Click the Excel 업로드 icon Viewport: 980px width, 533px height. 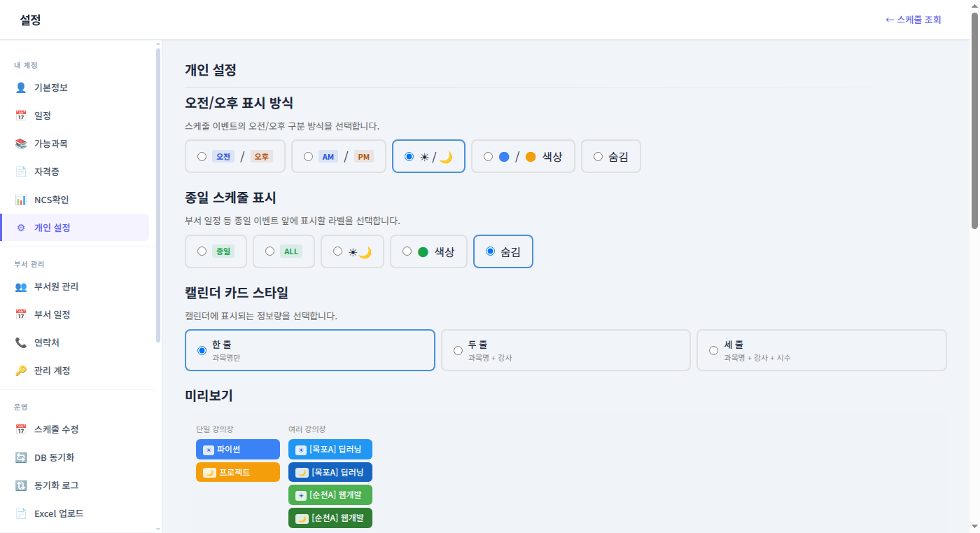(21, 513)
